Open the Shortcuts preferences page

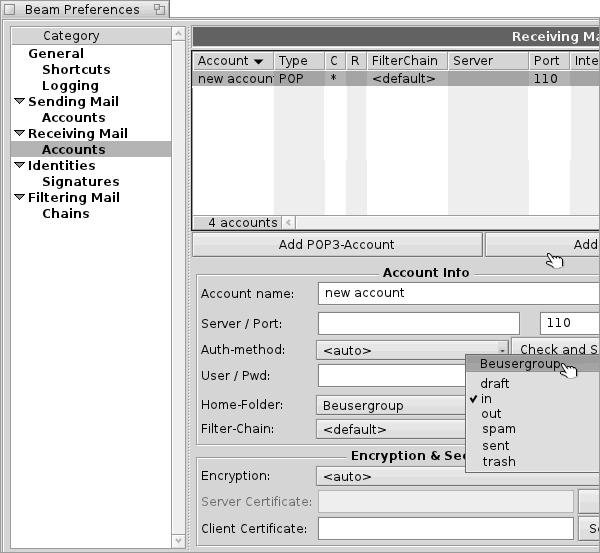coord(76,70)
